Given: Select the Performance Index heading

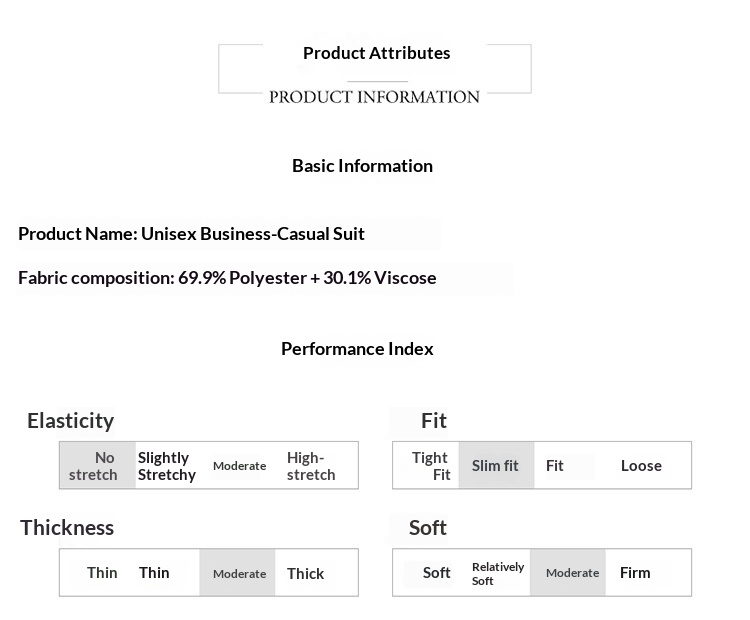Looking at the screenshot, I should click(x=357, y=349).
